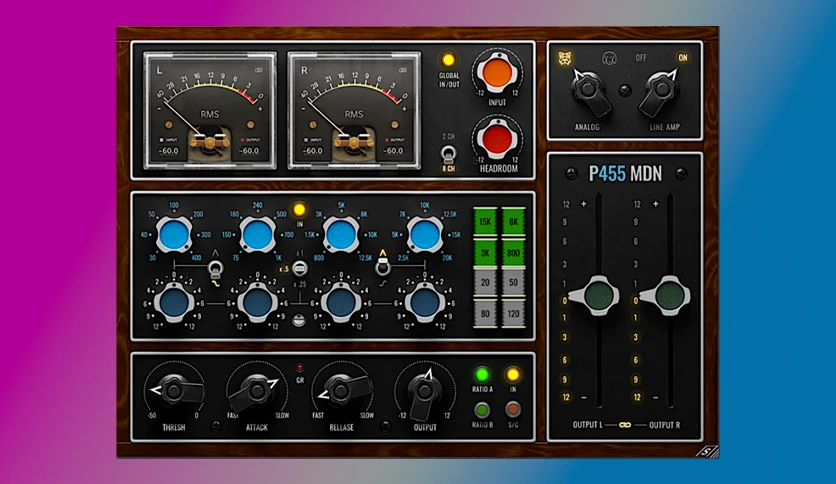Click the high-mid frequency knob (800–12.5K)

point(341,235)
